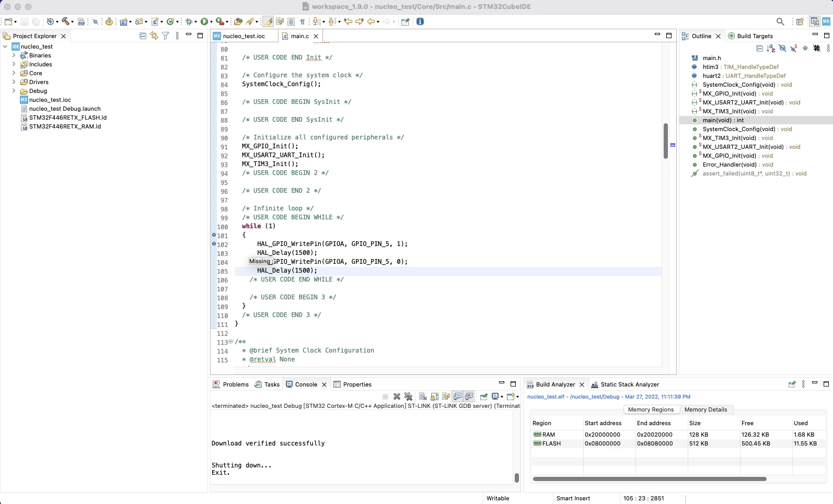Image resolution: width=833 pixels, height=504 pixels.
Task: Toggle Hide Fields in Outline toolbar
Action: [x=782, y=49]
